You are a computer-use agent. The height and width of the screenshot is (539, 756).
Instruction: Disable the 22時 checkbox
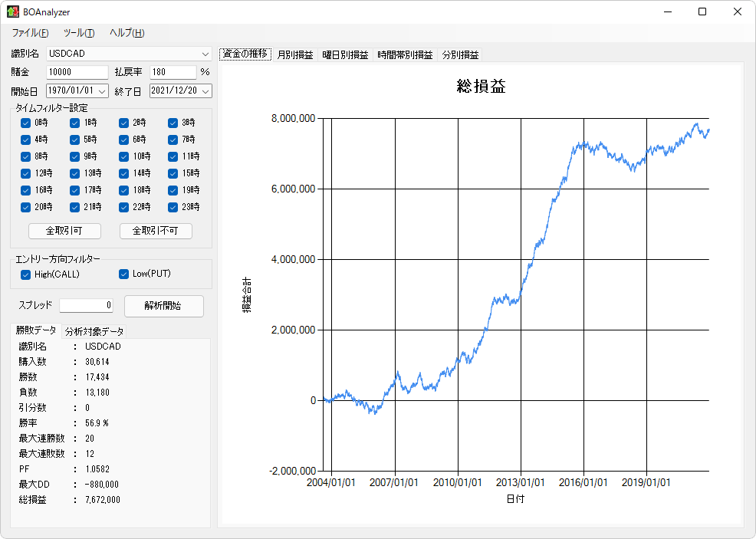tap(124, 207)
